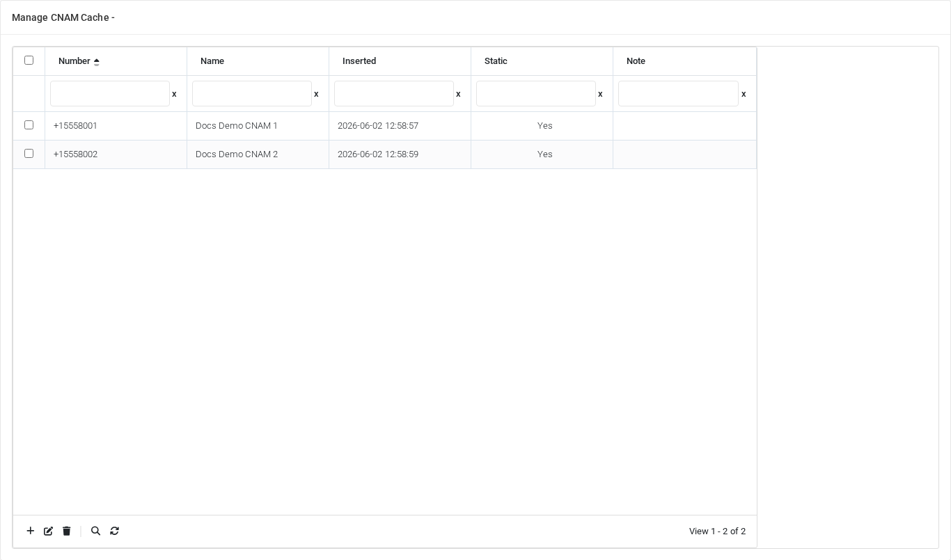Add a new CNAM cache entry
951x560 pixels.
tap(31, 531)
